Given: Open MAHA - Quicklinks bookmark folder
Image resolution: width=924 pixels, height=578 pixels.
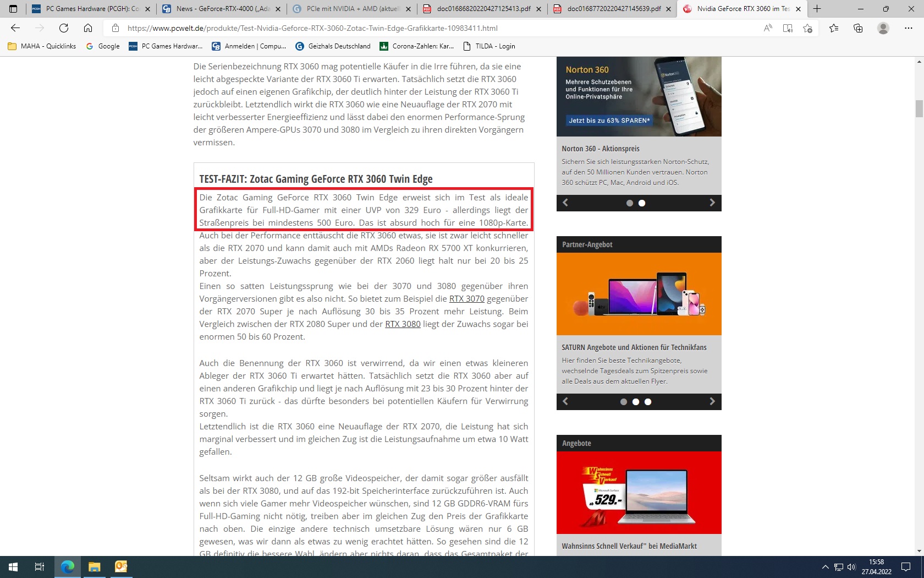Looking at the screenshot, I should [42, 46].
